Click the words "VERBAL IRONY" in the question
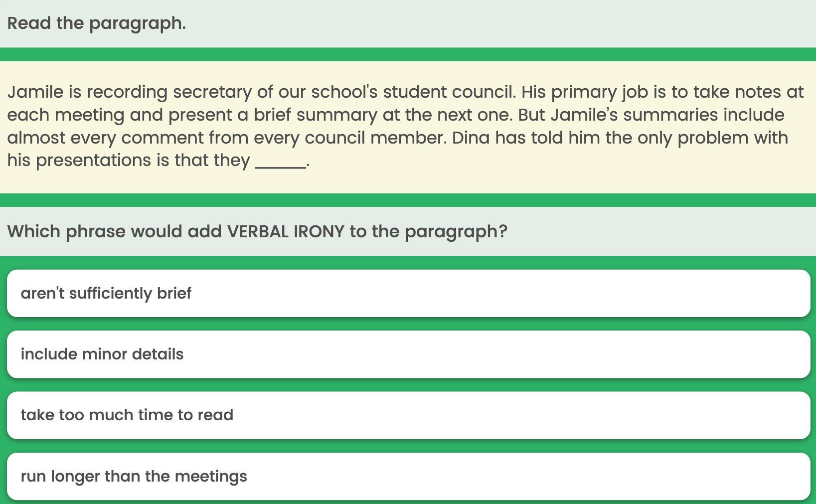The width and height of the screenshot is (816, 504). 286,231
